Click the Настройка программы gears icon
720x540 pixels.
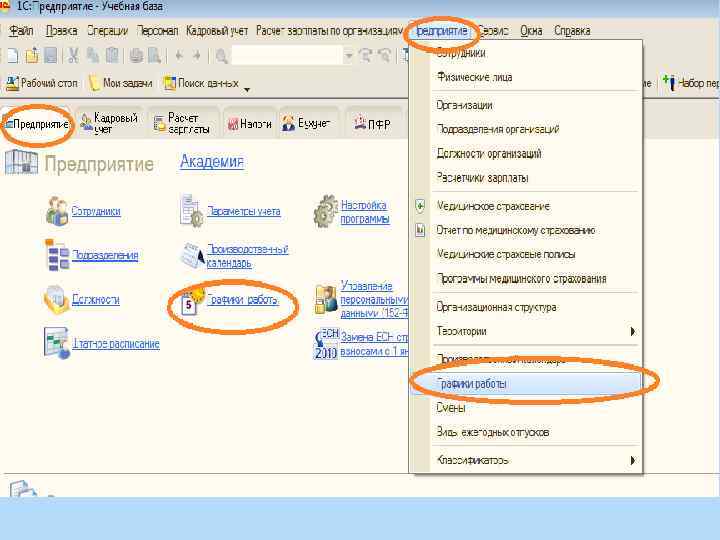point(326,211)
